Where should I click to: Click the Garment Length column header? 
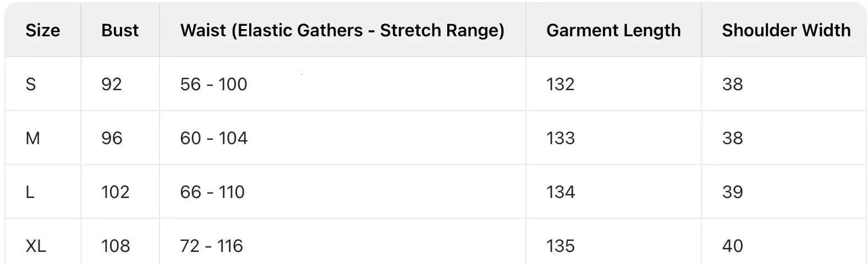613,30
